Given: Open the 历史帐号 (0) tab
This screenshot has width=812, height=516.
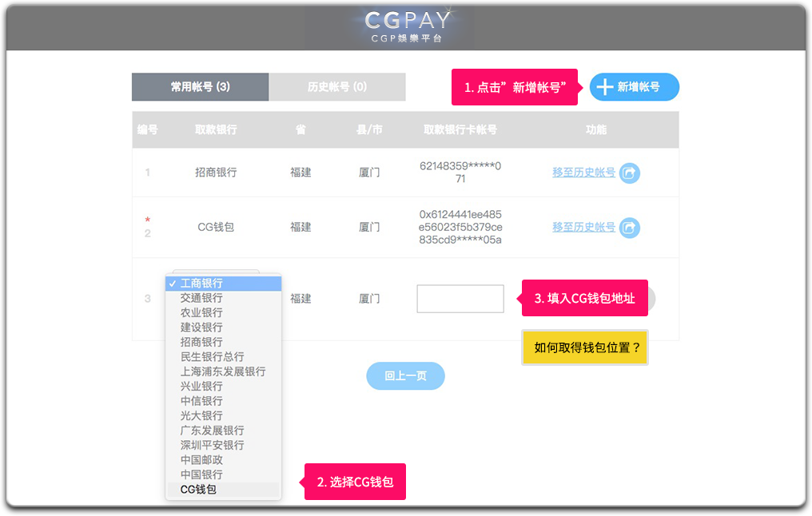Looking at the screenshot, I should (337, 87).
